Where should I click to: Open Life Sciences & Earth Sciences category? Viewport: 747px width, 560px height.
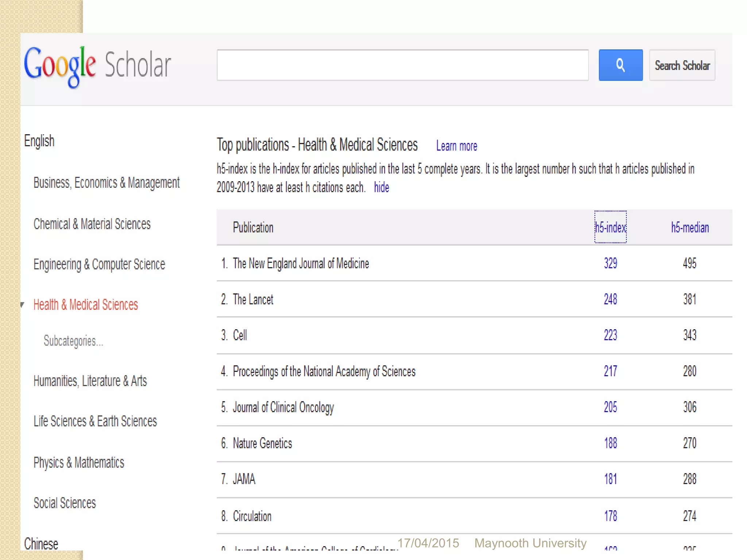(95, 421)
